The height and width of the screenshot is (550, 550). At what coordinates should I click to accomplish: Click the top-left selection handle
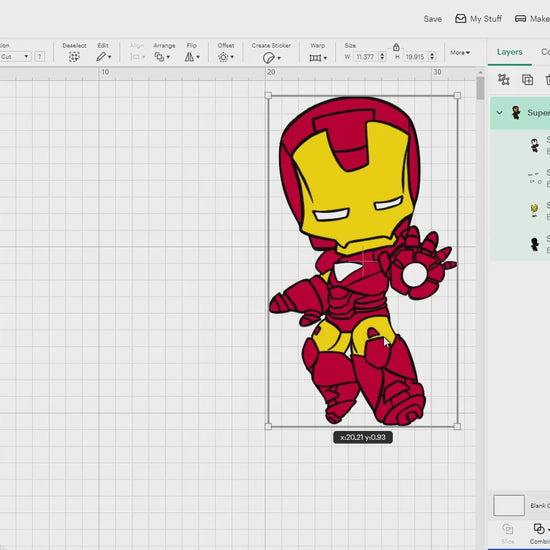click(x=268, y=95)
